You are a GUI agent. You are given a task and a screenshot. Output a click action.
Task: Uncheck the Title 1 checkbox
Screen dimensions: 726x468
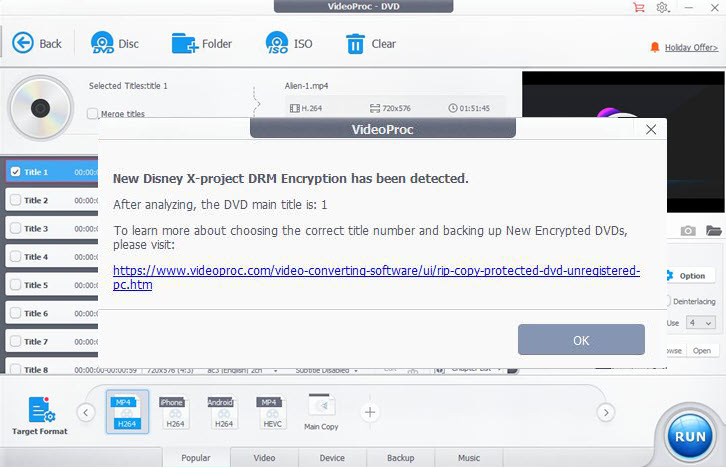pyautogui.click(x=15, y=172)
